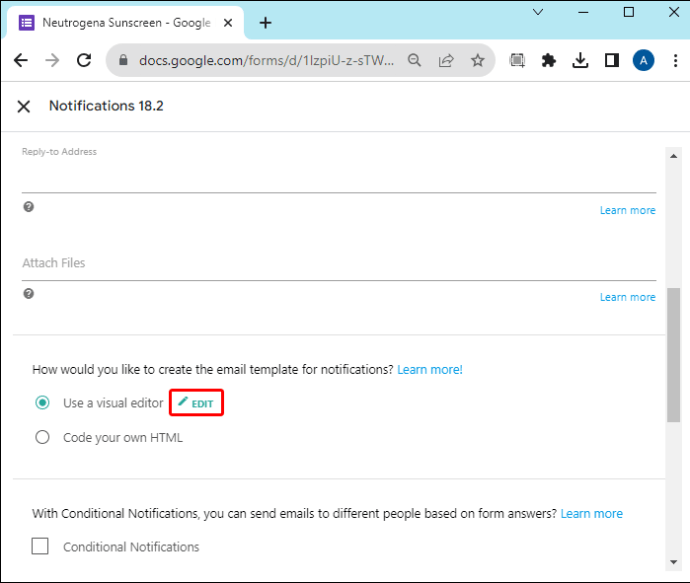Go back to the previous page

point(21,60)
